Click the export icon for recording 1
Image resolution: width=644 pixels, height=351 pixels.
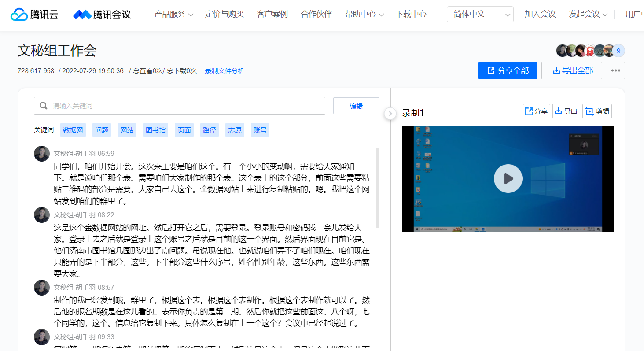point(566,111)
